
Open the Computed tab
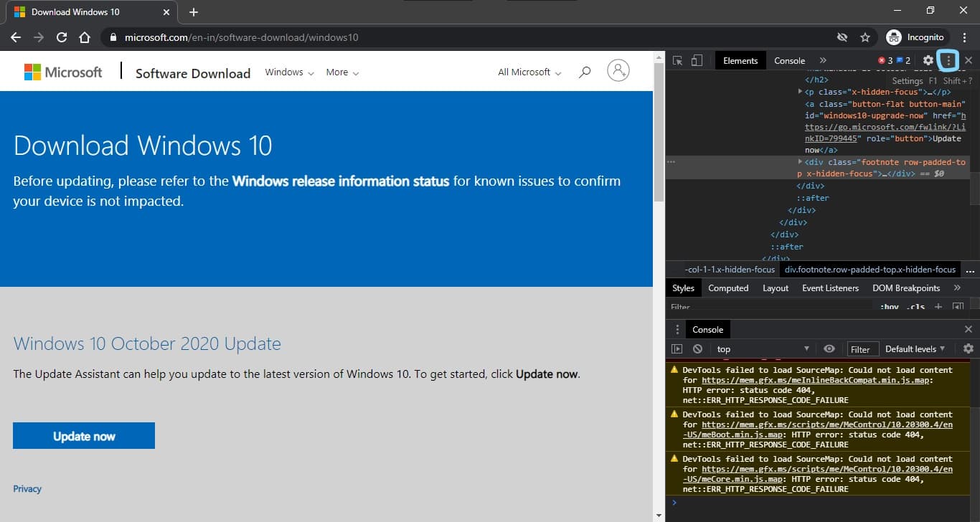coord(728,288)
